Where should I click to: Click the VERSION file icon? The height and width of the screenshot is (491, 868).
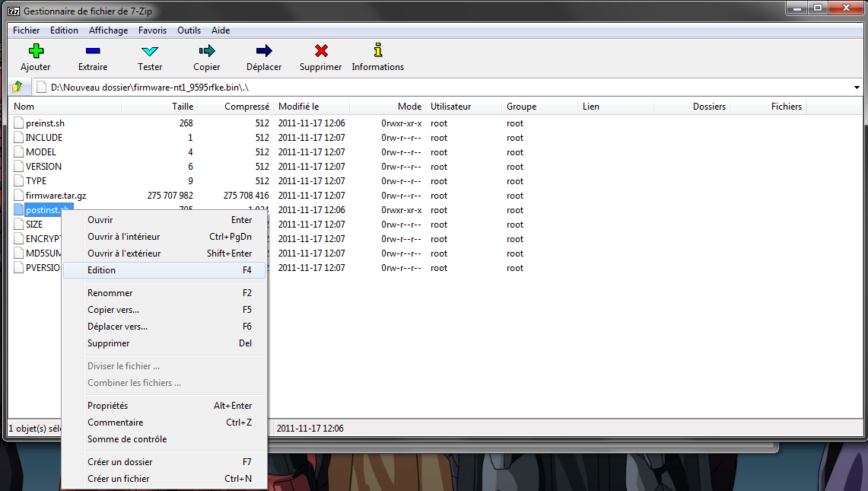[19, 166]
